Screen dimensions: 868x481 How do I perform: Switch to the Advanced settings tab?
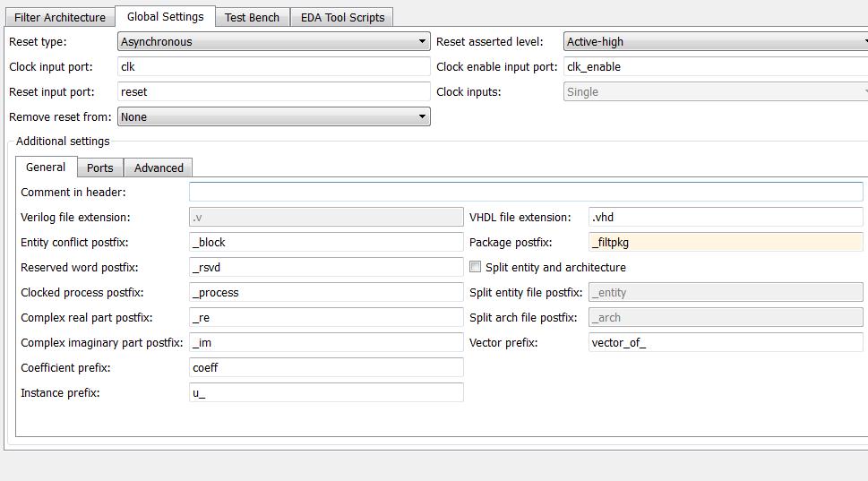click(x=159, y=167)
